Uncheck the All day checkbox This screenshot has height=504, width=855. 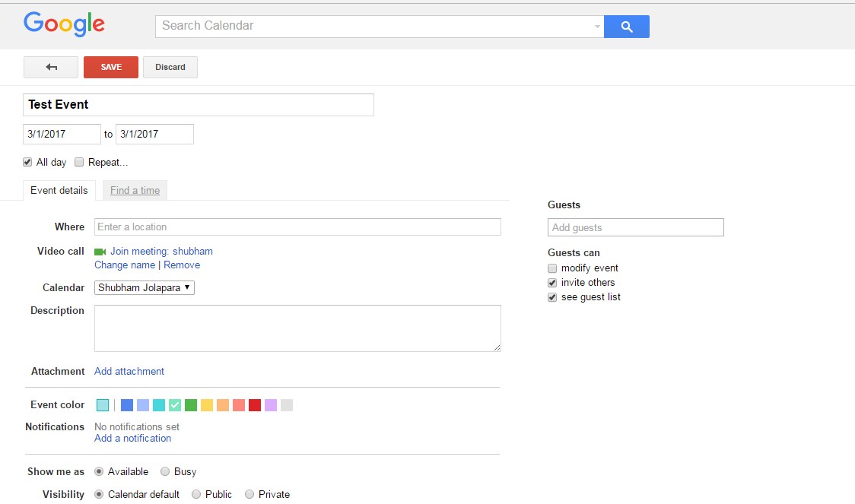point(27,162)
